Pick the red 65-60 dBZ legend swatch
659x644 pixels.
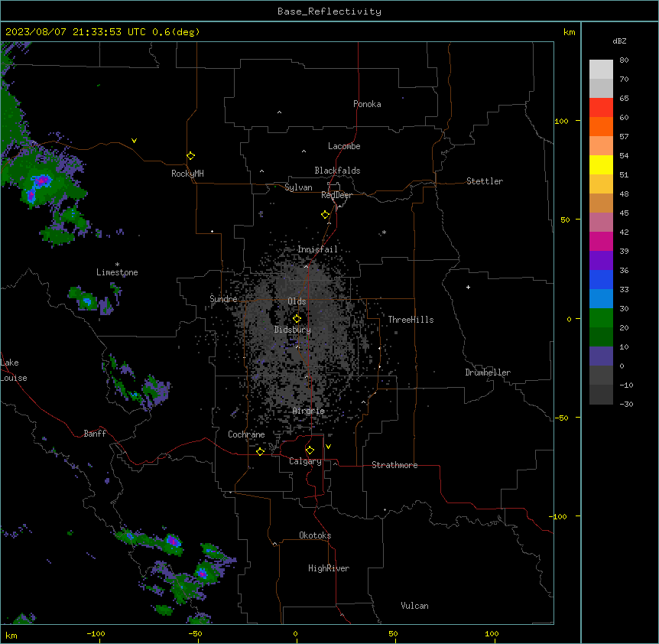[601, 108]
